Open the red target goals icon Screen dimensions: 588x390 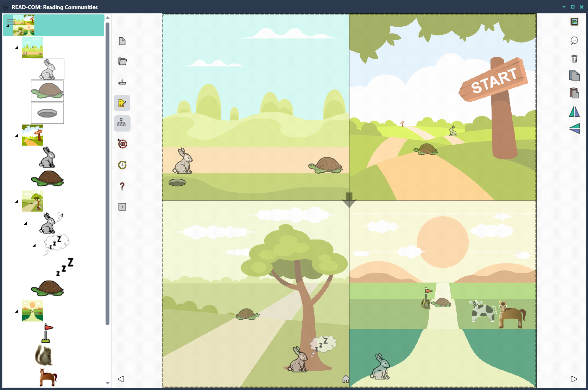pyautogui.click(x=122, y=143)
